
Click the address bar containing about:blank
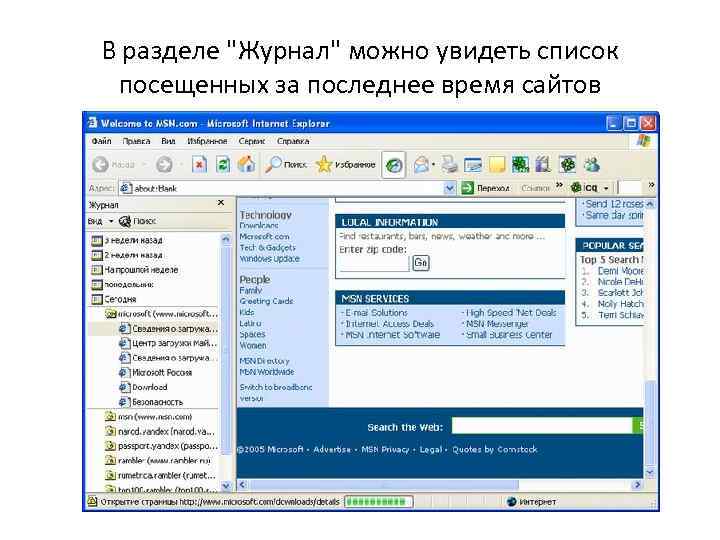[281, 188]
